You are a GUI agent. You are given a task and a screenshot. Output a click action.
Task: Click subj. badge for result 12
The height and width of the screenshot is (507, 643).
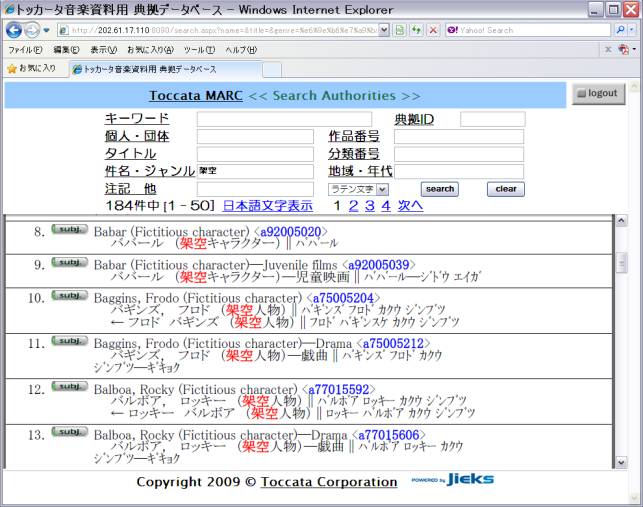69,386
